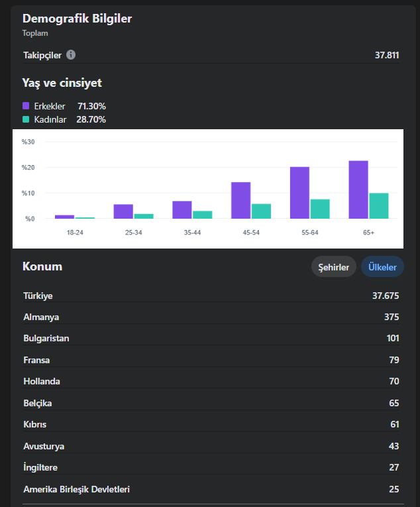420x507 pixels.
Task: Click the purple bar for 55-64
Action: pos(299,193)
